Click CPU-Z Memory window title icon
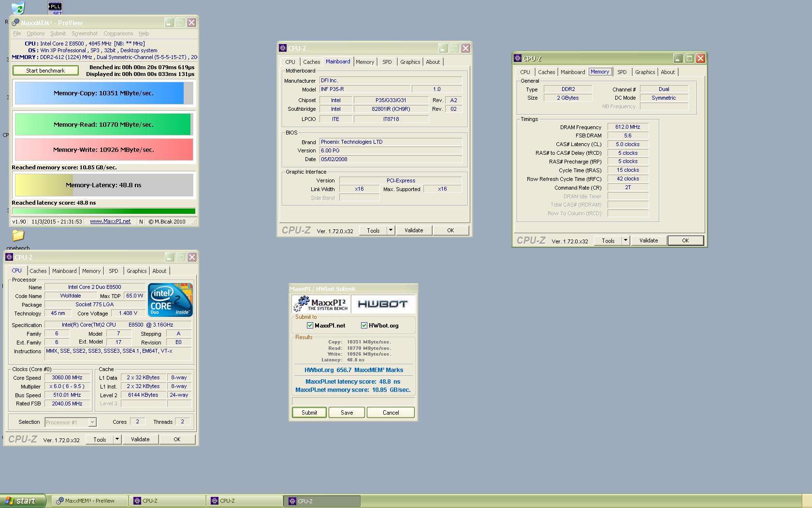Viewport: 812px width, 508px height. click(518, 59)
